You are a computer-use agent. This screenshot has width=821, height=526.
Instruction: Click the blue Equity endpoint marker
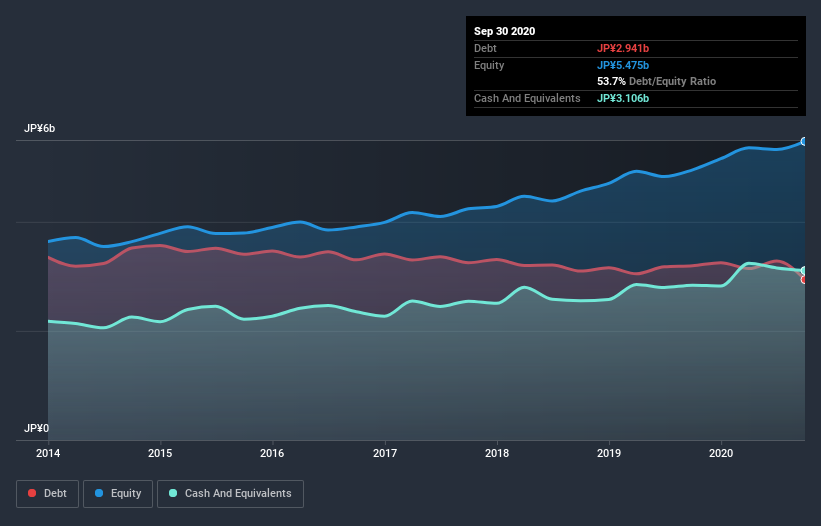coord(804,141)
